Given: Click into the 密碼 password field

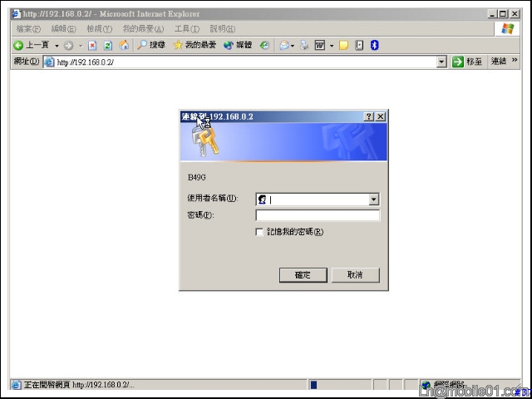Looking at the screenshot, I should tap(318, 215).
